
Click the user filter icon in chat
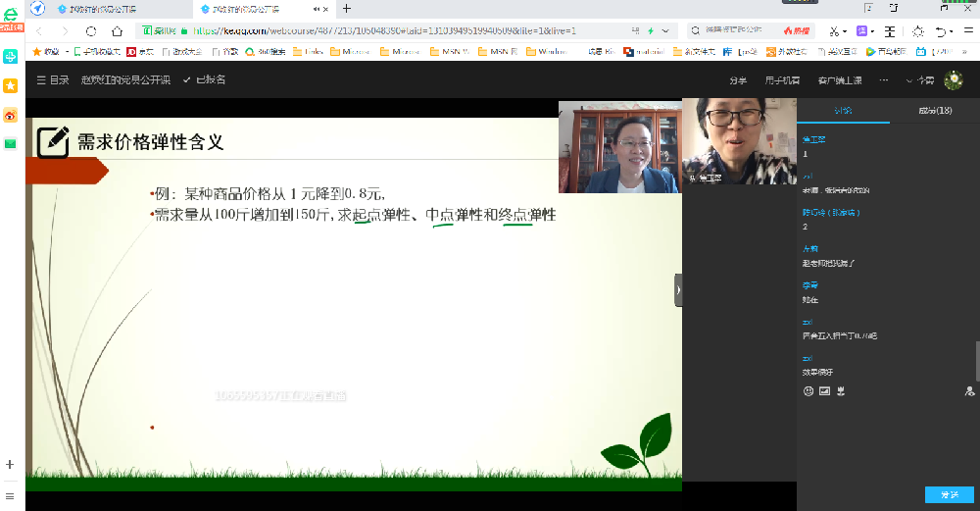969,390
